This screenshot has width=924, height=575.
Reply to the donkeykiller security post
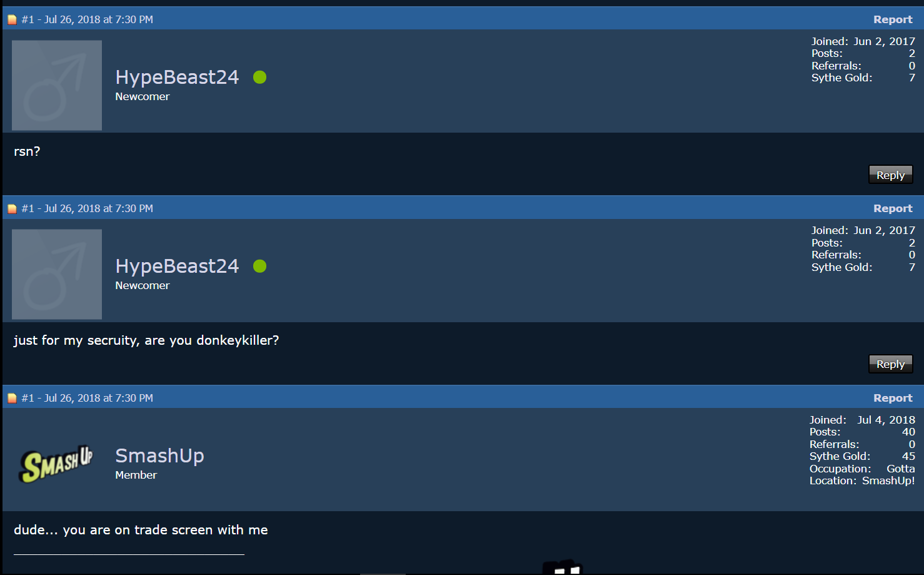(x=891, y=364)
